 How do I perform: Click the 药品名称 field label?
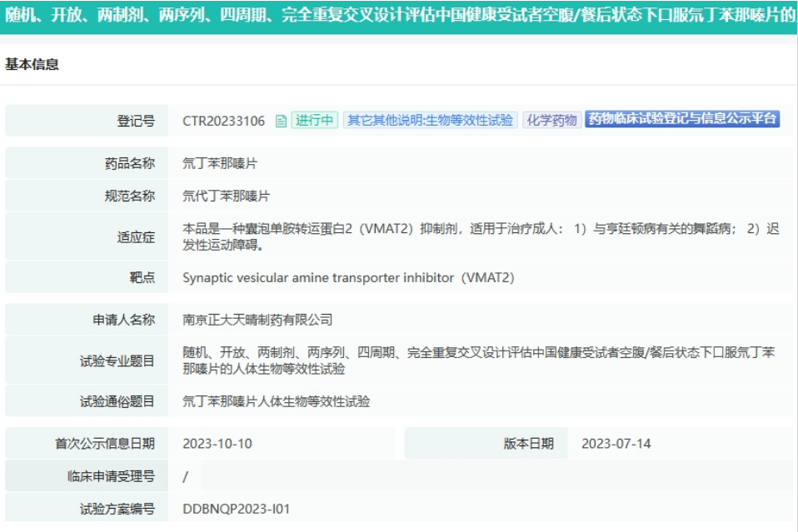tap(130, 163)
